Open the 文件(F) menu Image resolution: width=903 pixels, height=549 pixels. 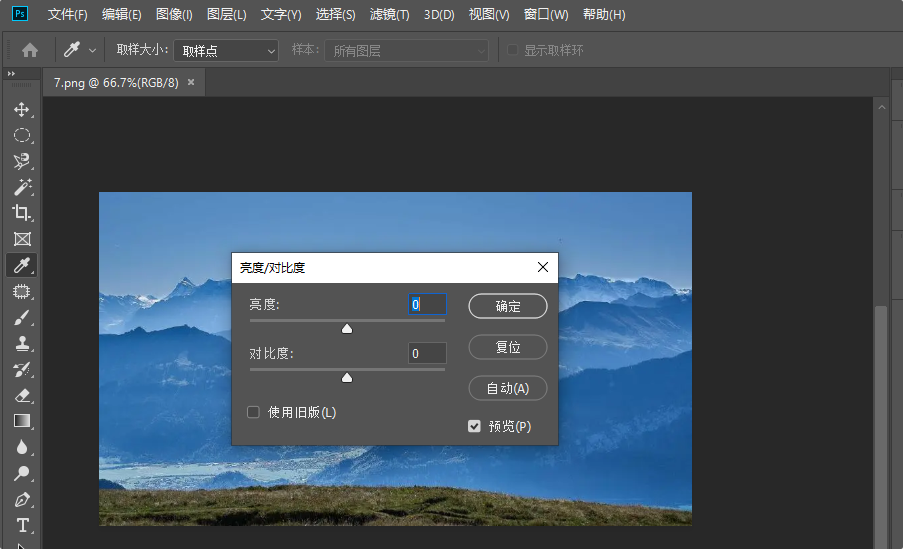click(67, 14)
